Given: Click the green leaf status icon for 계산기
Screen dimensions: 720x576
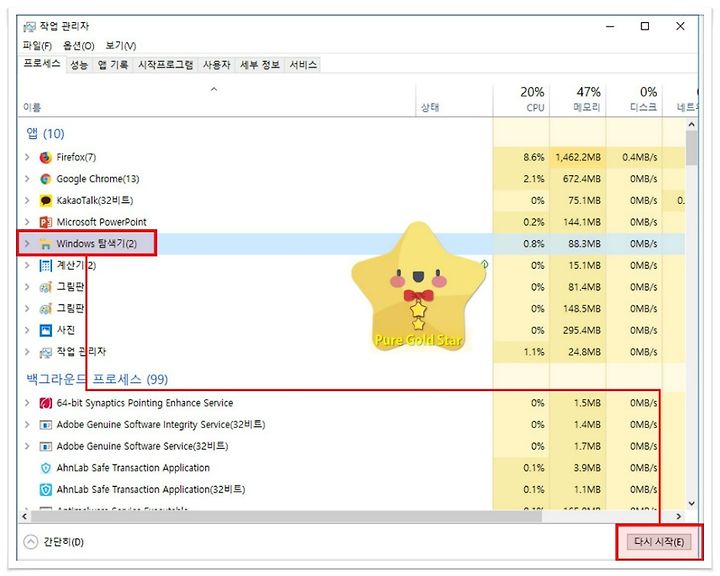Looking at the screenshot, I should [x=484, y=264].
